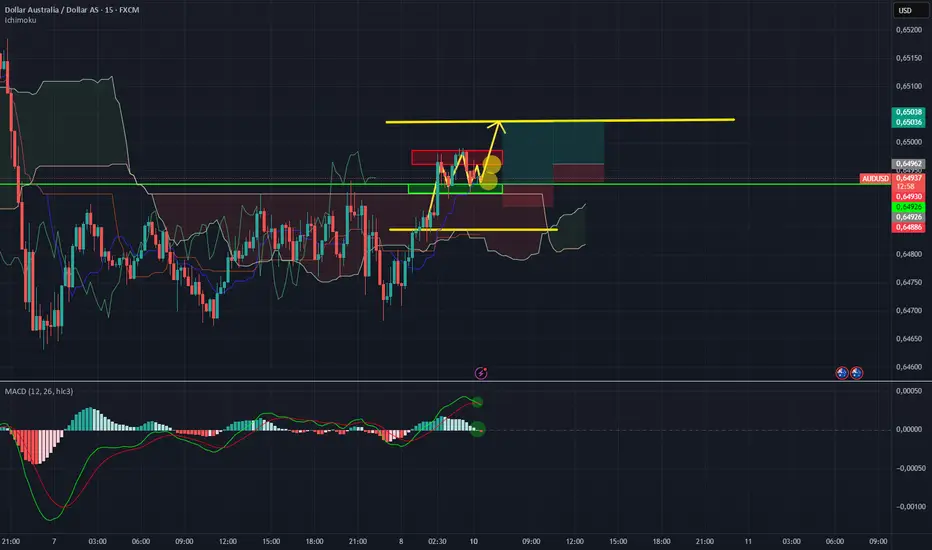932x550 pixels.
Task: Click the 02:30 time axis label
Action: click(x=437, y=541)
